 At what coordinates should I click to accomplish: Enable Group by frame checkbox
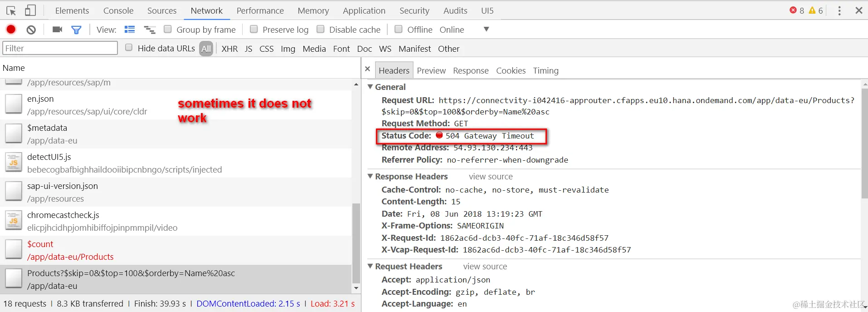click(x=167, y=29)
